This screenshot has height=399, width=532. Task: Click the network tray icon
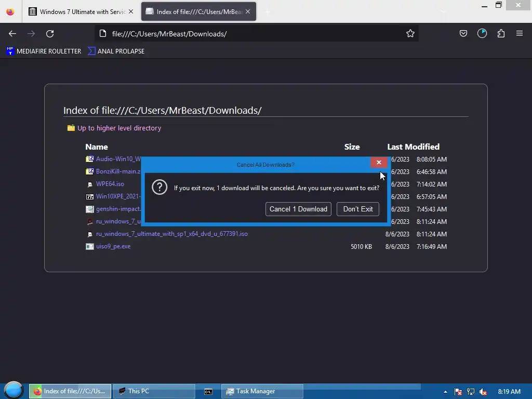[471, 392]
